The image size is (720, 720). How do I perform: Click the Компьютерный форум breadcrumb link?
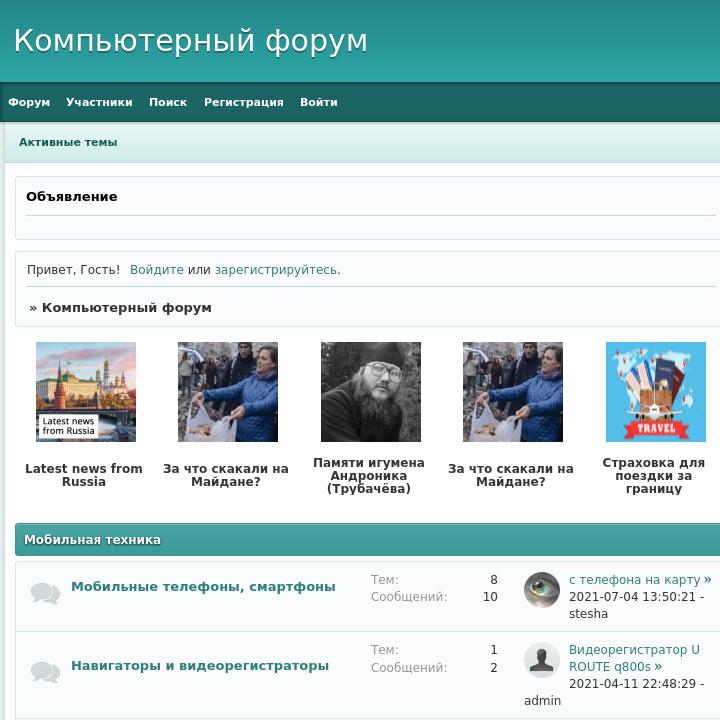click(127, 308)
